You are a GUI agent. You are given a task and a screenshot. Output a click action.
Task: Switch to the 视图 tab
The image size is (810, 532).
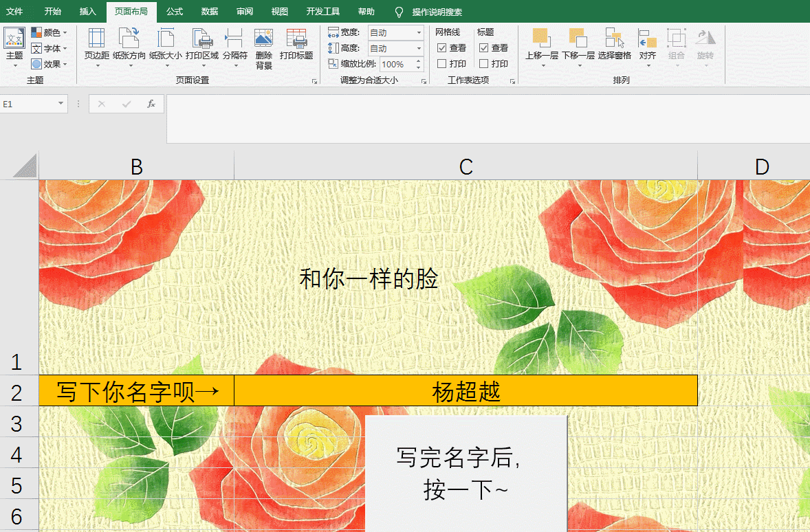(279, 12)
